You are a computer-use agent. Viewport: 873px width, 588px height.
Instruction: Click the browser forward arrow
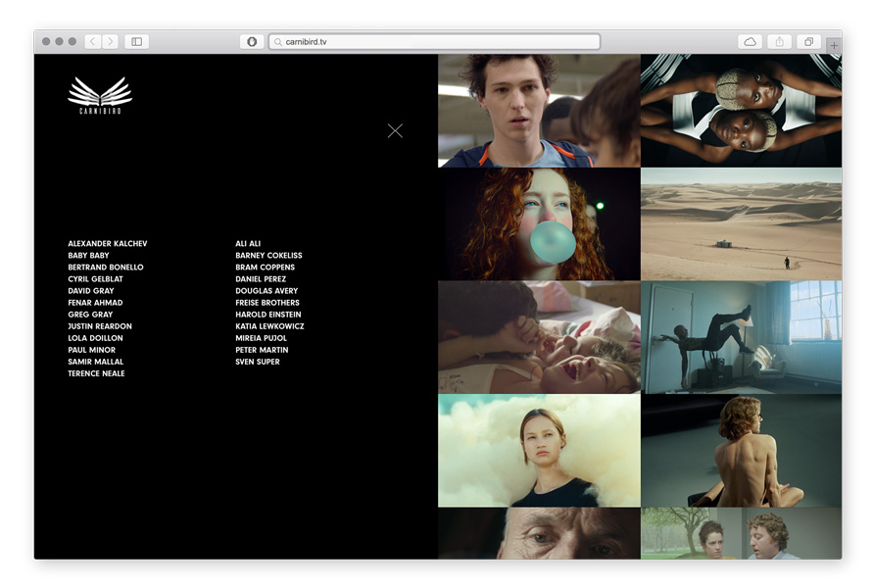point(110,42)
